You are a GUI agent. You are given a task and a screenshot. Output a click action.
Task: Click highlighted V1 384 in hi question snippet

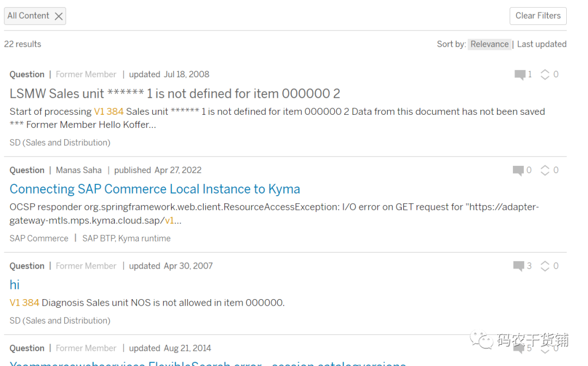click(x=24, y=303)
